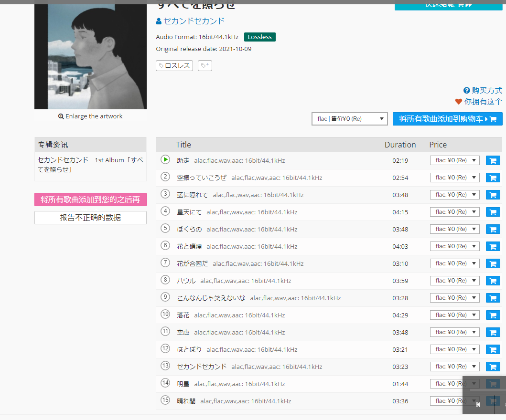
Task: Open price dropdown for 助走
Action: [454, 160]
